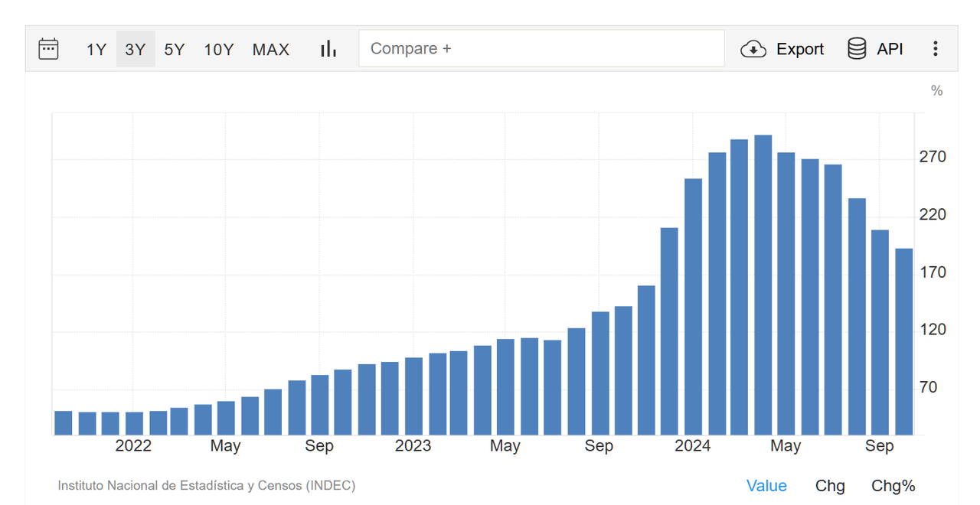
Task: Open the calendar date range picker
Action: click(48, 49)
